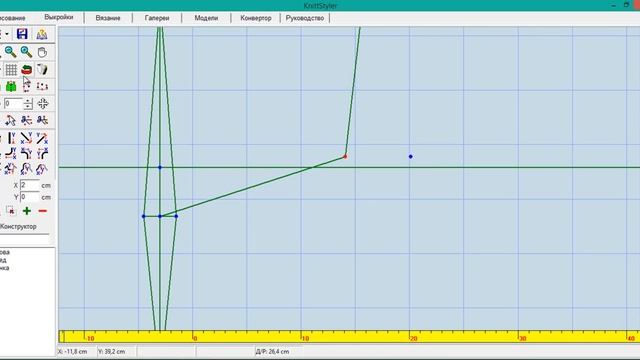Click the red and green measuring tape icon
This screenshot has width=640, height=360.
pyautogui.click(x=27, y=69)
